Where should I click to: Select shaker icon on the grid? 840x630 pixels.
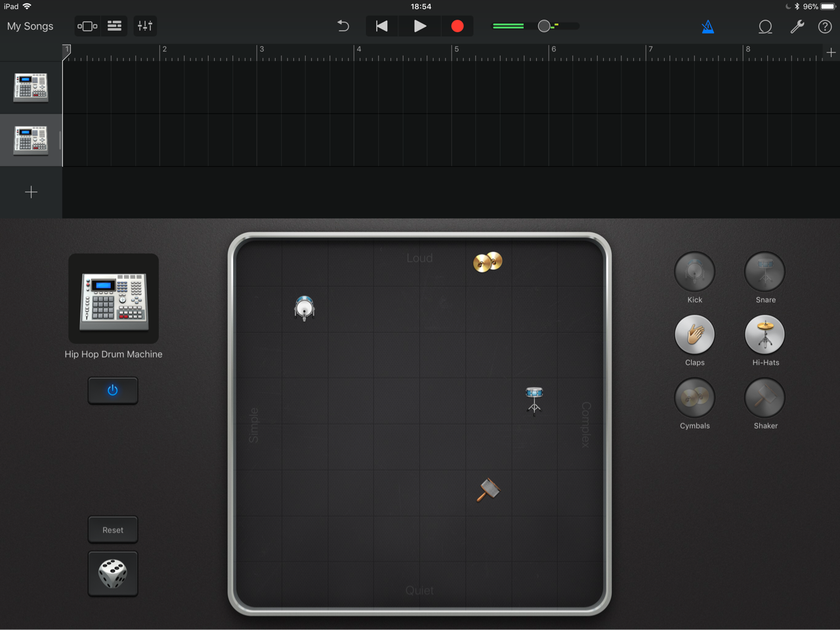tap(488, 490)
